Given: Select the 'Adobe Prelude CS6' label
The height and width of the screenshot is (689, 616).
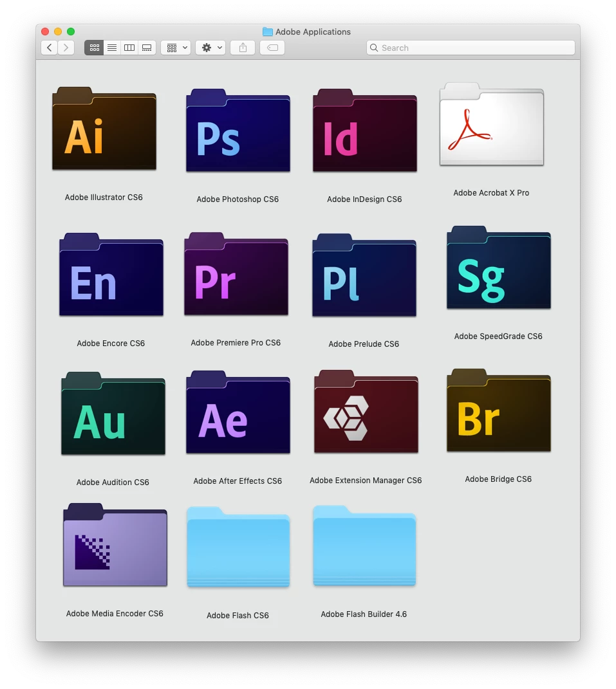Looking at the screenshot, I should point(364,344).
